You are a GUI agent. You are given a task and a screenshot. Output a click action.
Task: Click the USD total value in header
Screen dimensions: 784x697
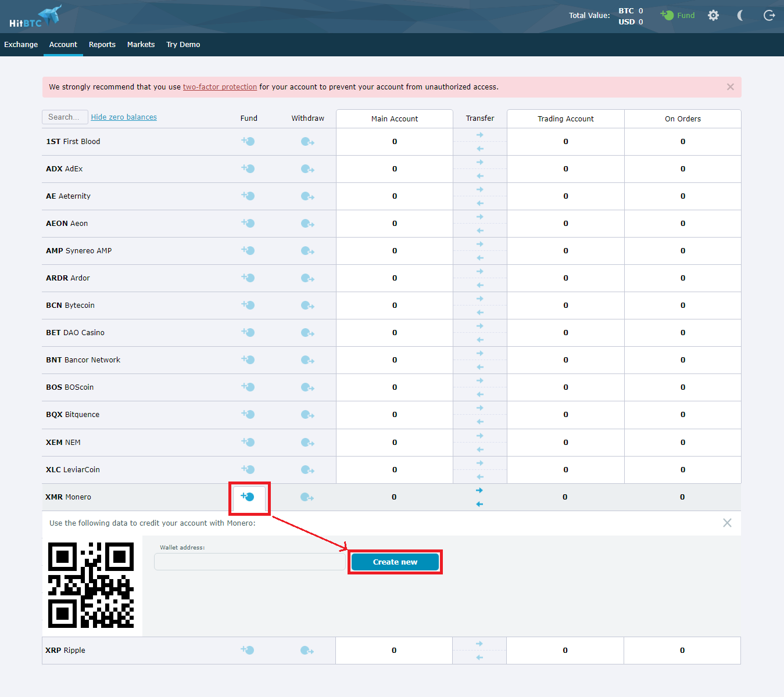(631, 22)
